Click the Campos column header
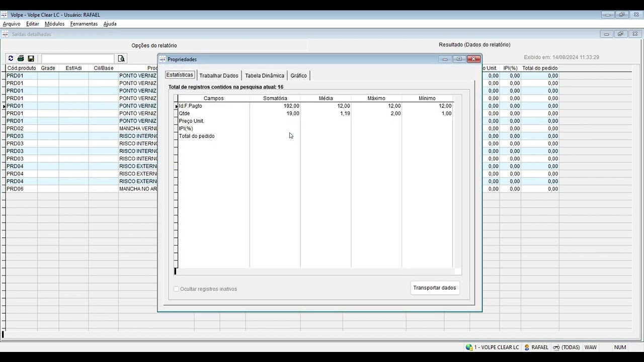Image resolution: width=644 pixels, height=362 pixels. point(214,98)
